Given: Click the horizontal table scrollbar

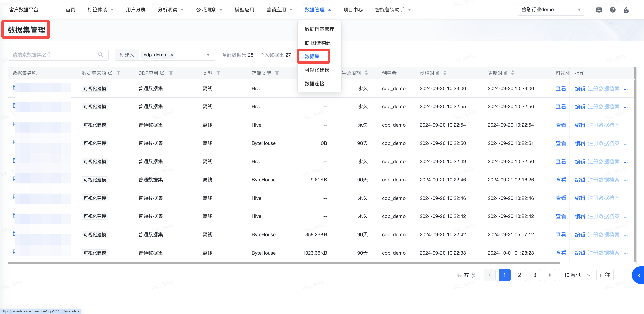Looking at the screenshot, I should point(284,263).
